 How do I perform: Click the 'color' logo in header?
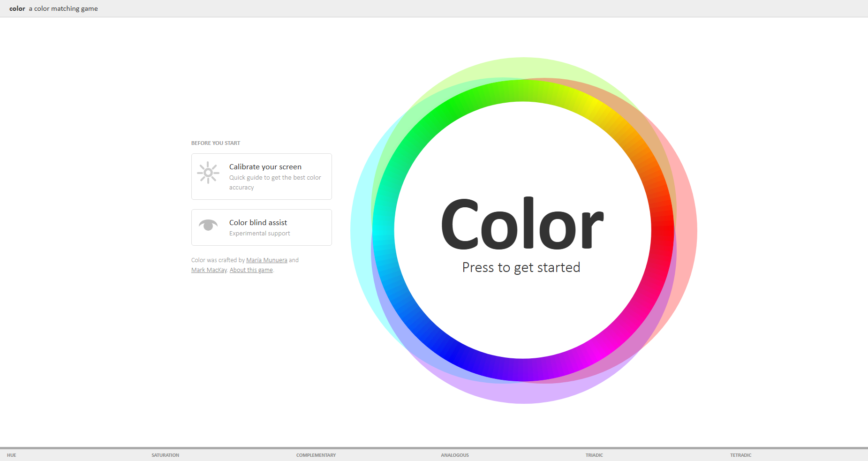coord(17,8)
